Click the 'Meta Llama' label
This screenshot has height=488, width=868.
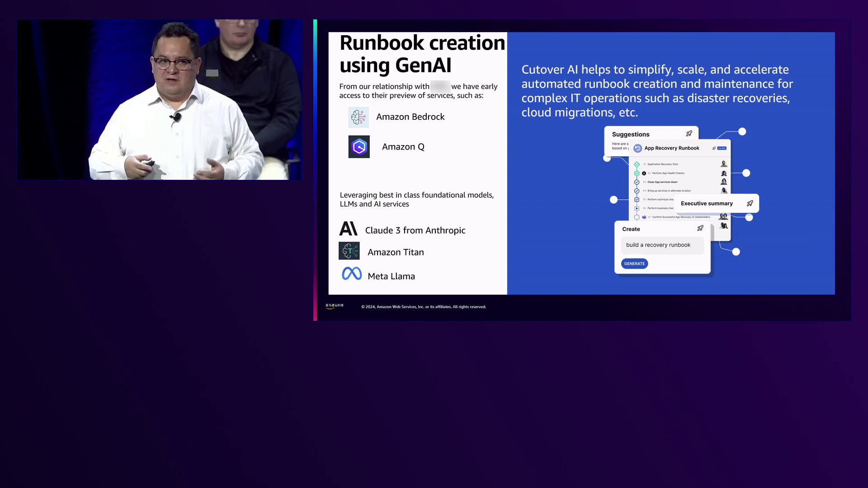click(x=391, y=276)
